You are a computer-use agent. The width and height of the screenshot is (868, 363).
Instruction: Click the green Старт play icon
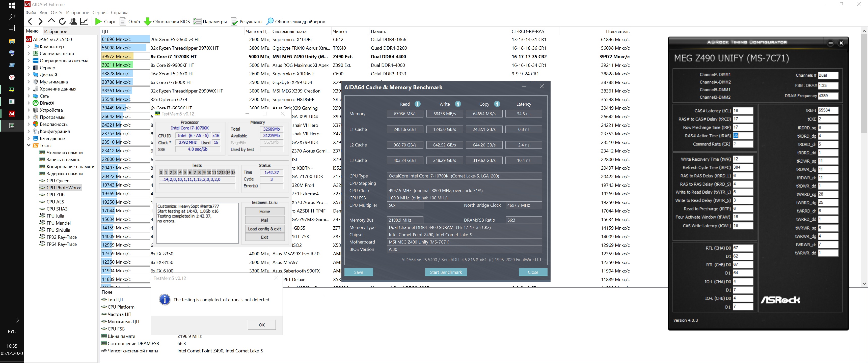[x=98, y=21]
